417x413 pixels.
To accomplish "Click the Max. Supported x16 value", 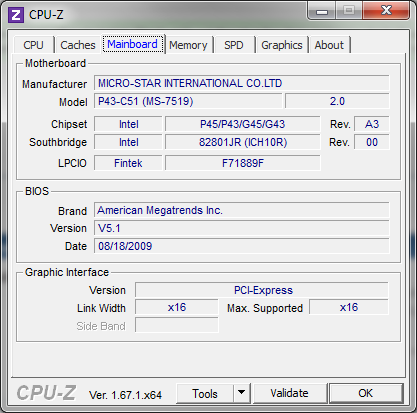I will pos(349,307).
